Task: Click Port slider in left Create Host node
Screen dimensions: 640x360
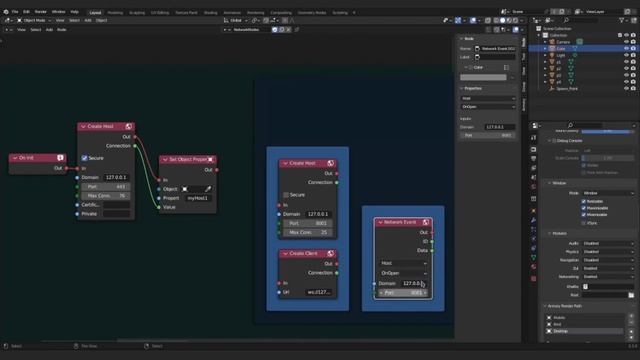Action: point(106,187)
